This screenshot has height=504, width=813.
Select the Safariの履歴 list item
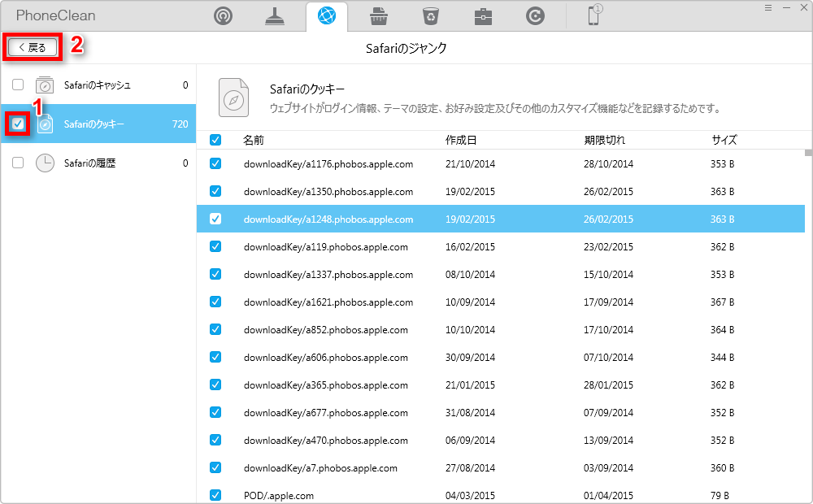tap(98, 163)
